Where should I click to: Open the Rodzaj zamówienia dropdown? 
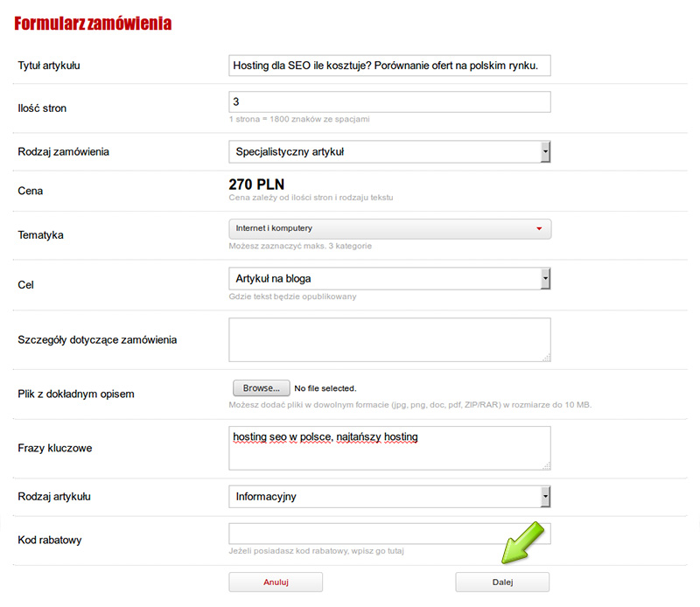389,152
